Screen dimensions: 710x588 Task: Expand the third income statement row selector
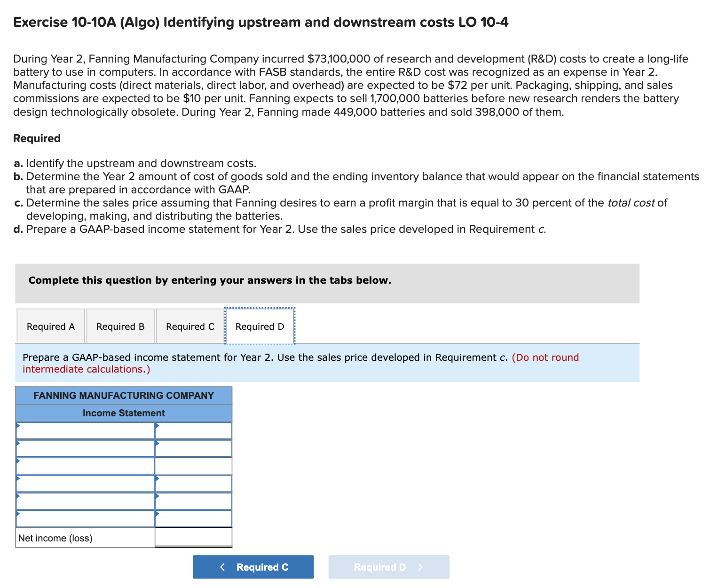tap(85, 465)
